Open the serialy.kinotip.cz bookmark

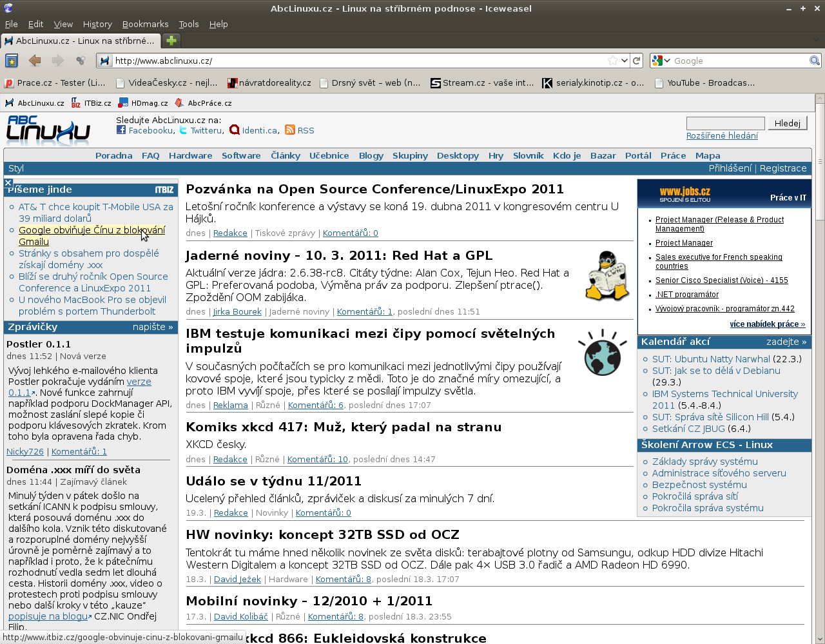coord(593,83)
